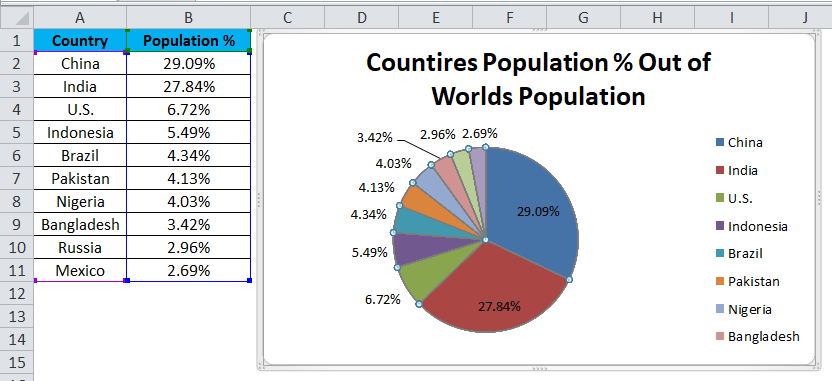Select cell with value 27.84% in column B
This screenshot has width=832, height=381.
(188, 86)
